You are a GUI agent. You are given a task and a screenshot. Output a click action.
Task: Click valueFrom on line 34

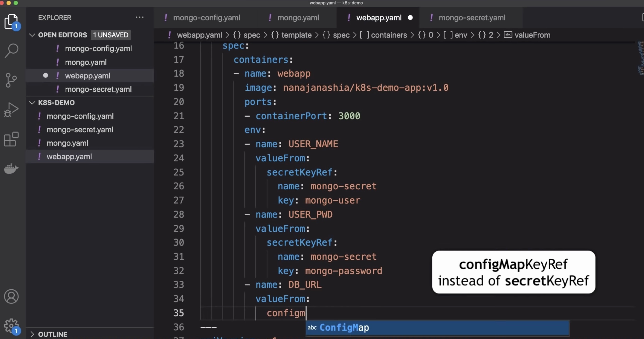click(x=280, y=299)
